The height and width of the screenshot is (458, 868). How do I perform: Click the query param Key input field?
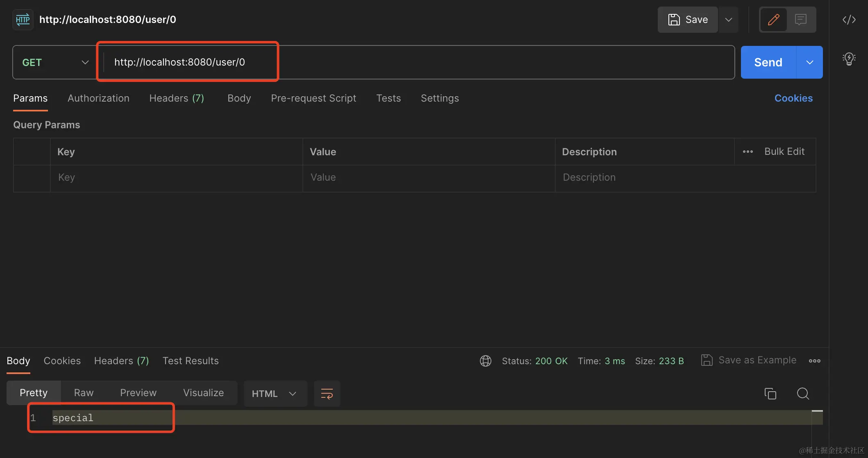[x=176, y=177]
